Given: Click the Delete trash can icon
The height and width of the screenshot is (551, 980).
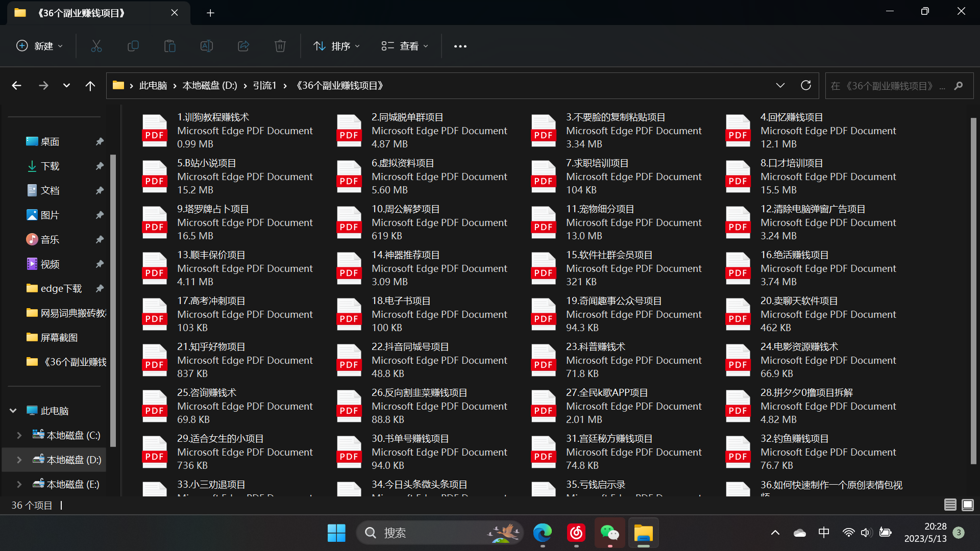Looking at the screenshot, I should (280, 46).
